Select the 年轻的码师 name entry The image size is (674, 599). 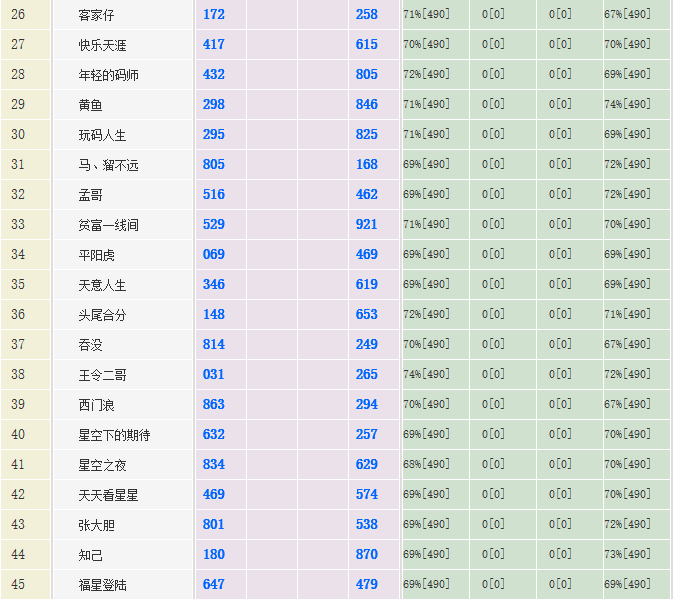point(108,75)
